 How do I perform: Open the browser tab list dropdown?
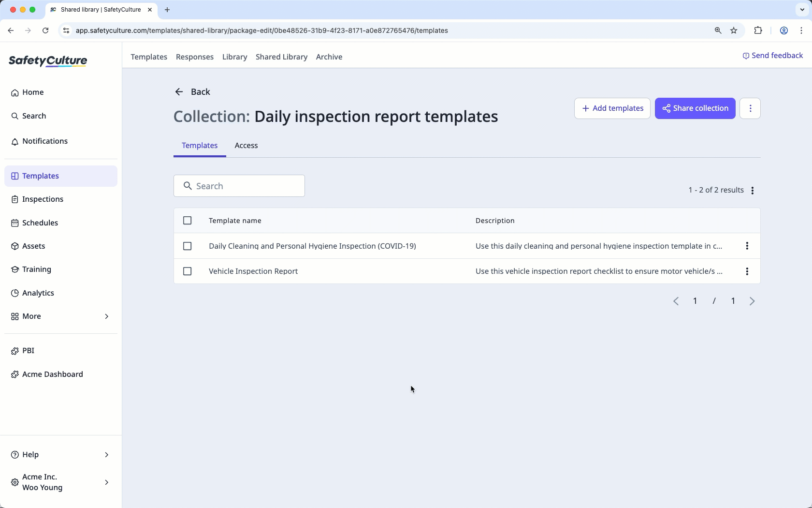(x=802, y=10)
